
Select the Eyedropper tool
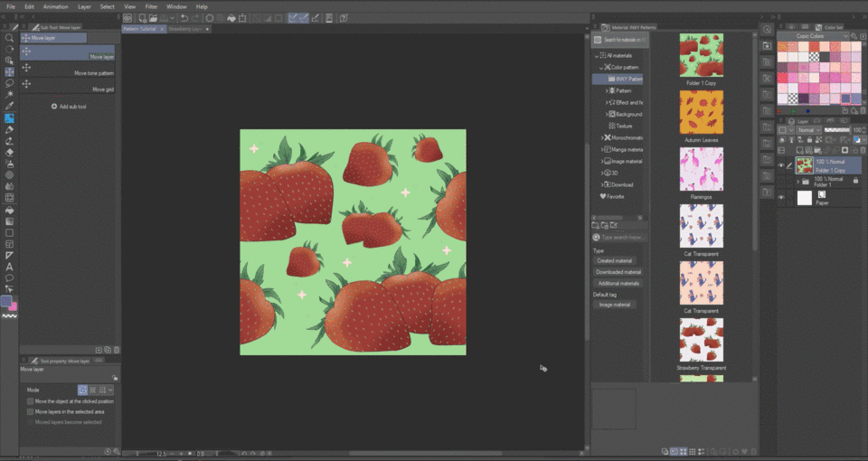9,106
